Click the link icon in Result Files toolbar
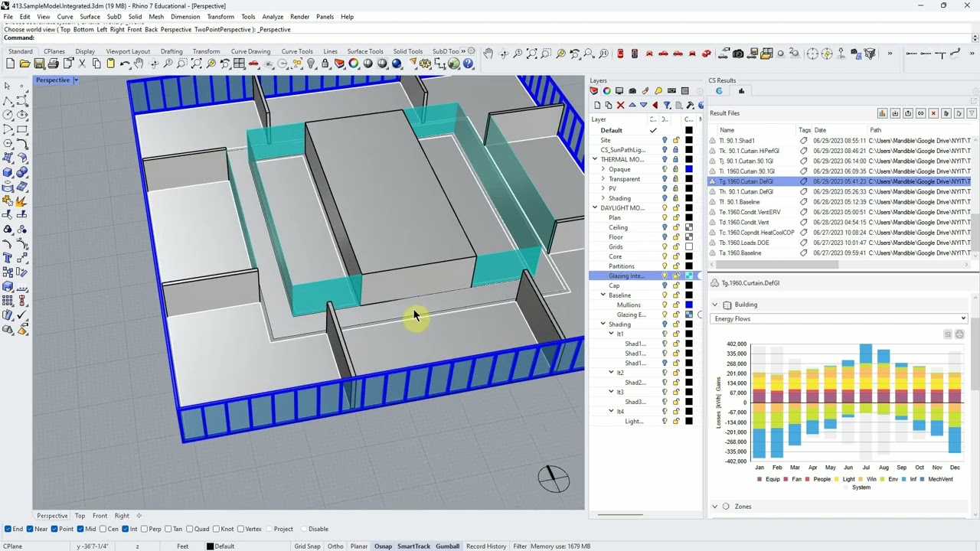This screenshot has height=551, width=980. coord(920,113)
